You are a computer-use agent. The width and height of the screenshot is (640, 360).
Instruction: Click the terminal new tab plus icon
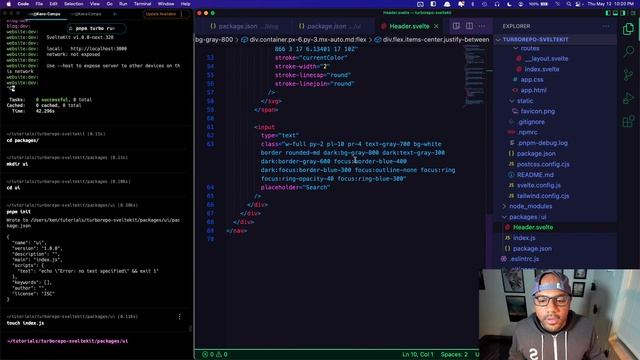pos(114,14)
